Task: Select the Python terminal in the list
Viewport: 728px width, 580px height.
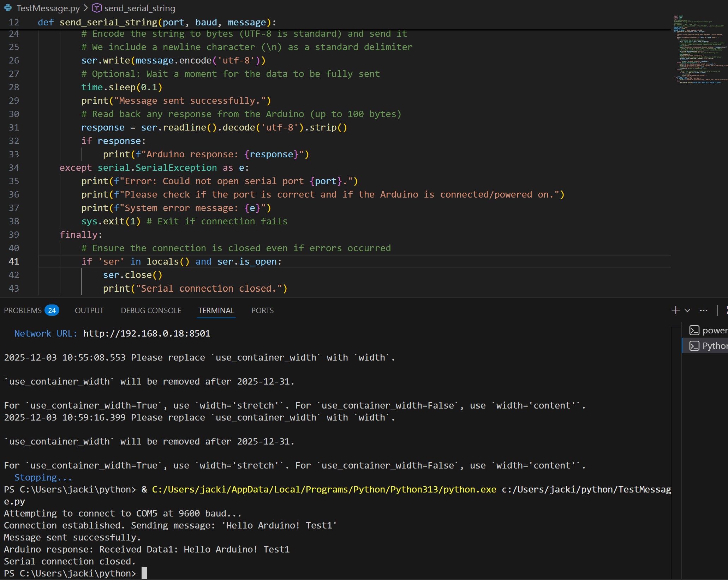Action: (x=708, y=346)
